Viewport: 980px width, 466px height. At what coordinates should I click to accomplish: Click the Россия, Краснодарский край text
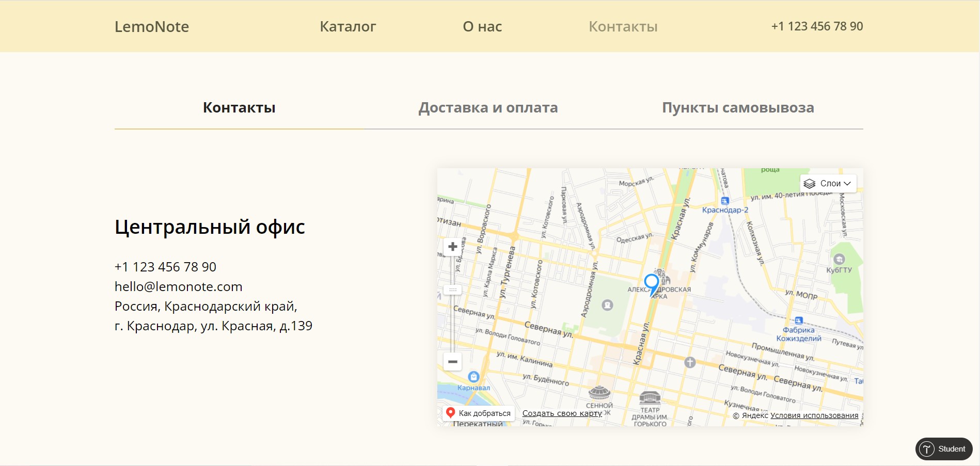(206, 306)
